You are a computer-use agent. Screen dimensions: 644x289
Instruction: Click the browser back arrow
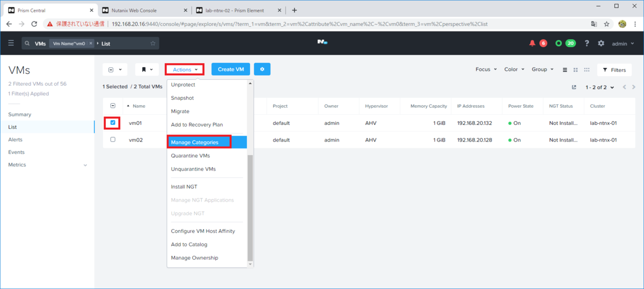[x=9, y=24]
